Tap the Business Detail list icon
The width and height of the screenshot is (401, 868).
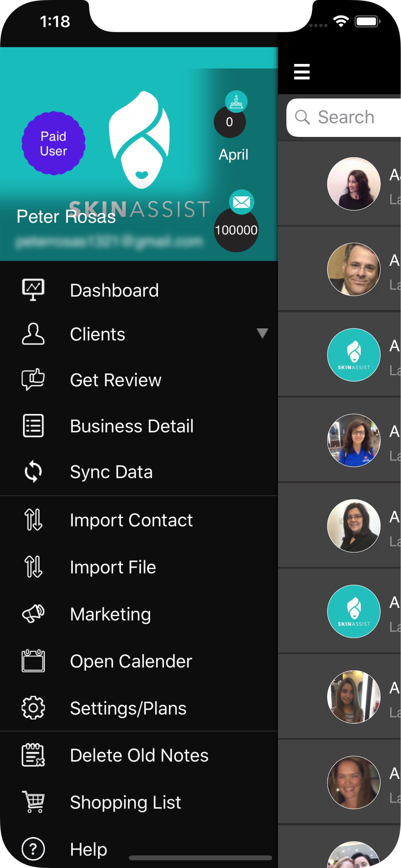(33, 426)
